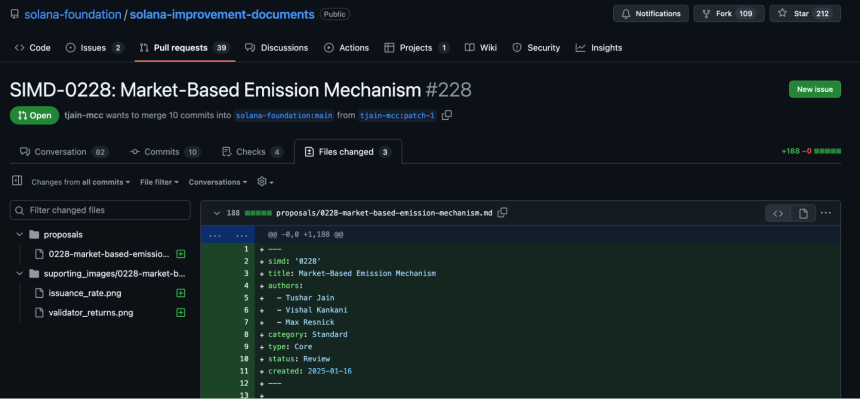860x399 pixels.
Task: Switch to the Checks tab
Action: 252,152
